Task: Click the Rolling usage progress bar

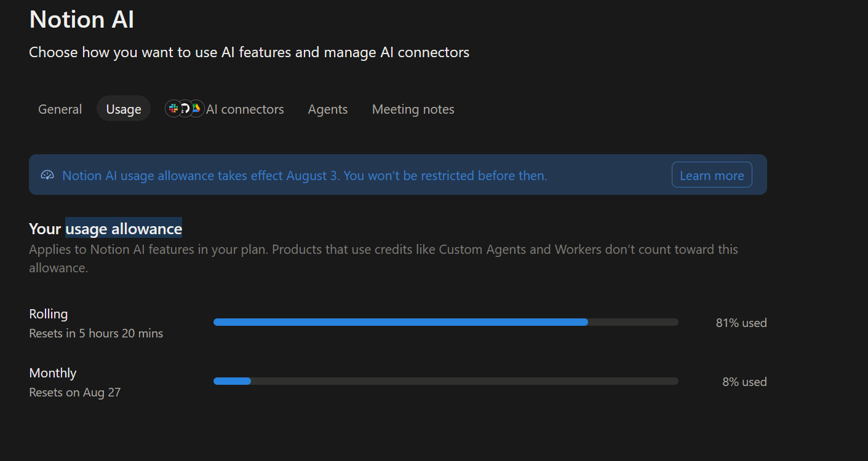Action: [446, 322]
